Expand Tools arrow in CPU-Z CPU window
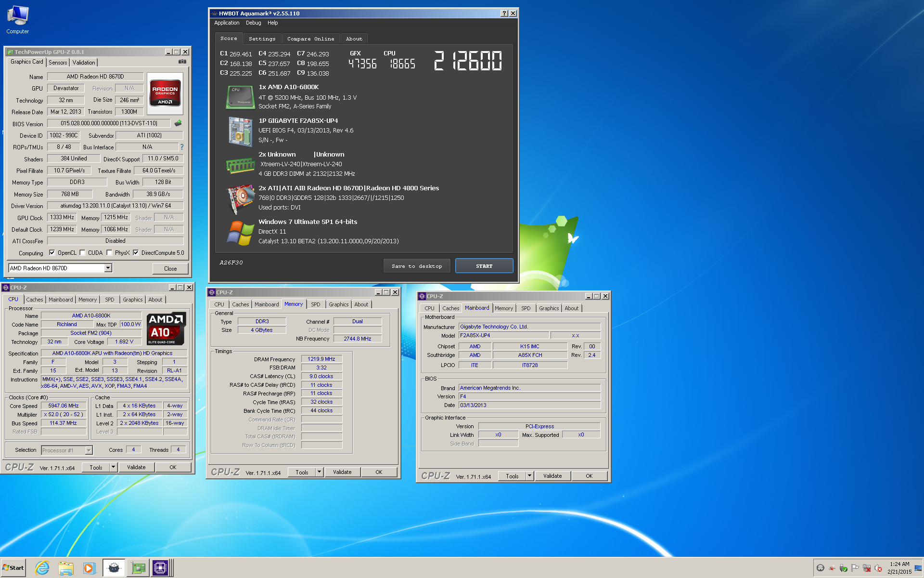This screenshot has height=578, width=924. 113,467
